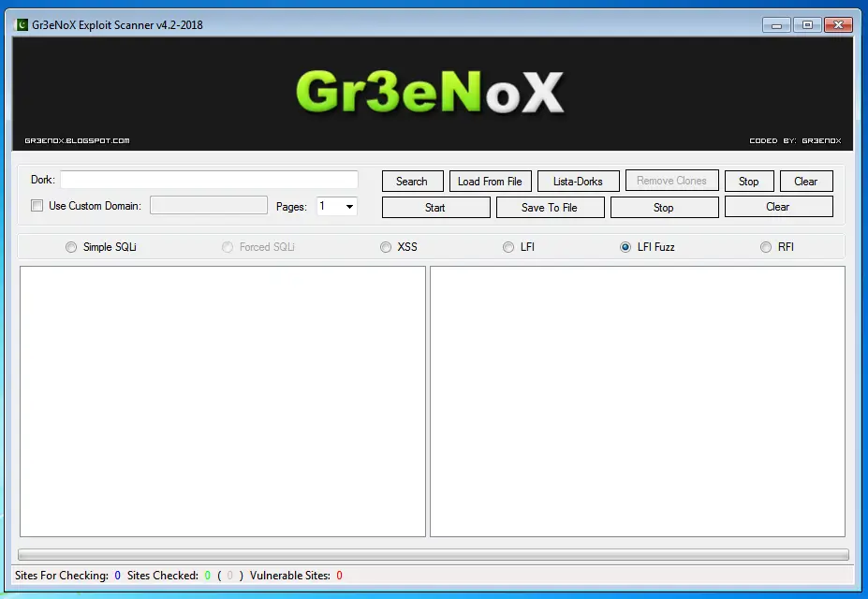Click the Gr3eNoX banner logo
Viewport: 868px width, 599px height.
[432, 92]
